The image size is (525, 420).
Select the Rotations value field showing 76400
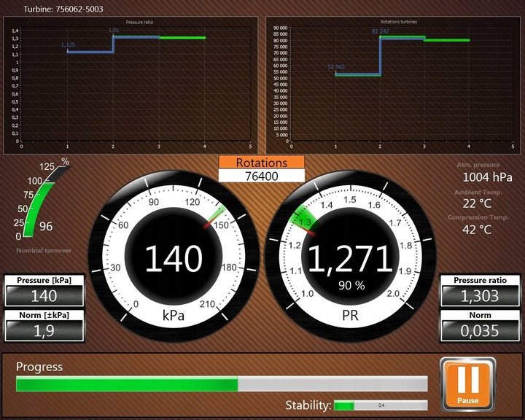click(x=262, y=176)
